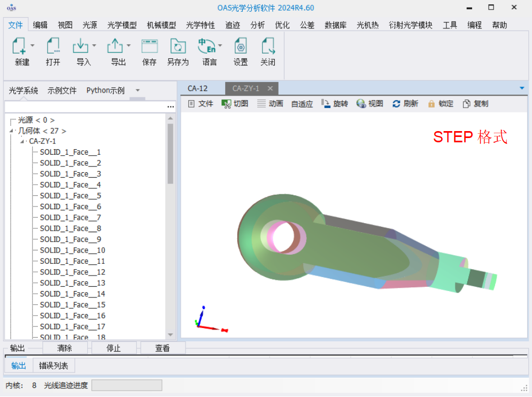Close the CA-ZY-1 document tab
Viewport: 532px width, 397px height.
coord(270,88)
